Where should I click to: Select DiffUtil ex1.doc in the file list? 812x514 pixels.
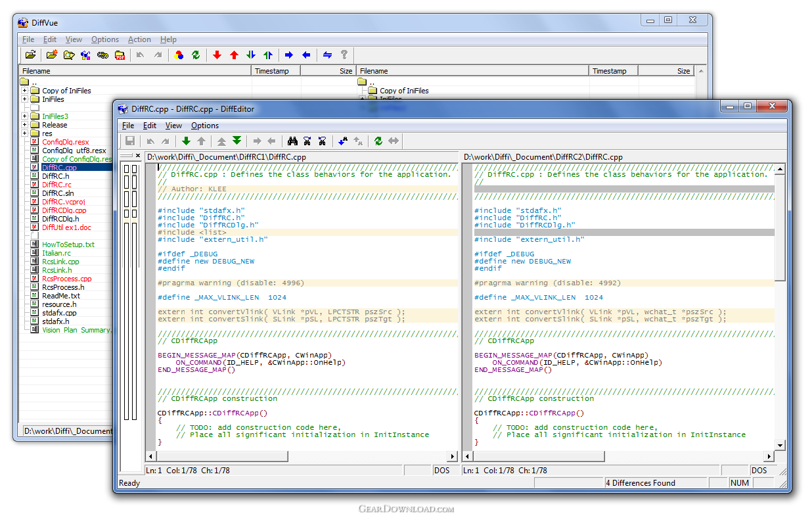(x=66, y=227)
